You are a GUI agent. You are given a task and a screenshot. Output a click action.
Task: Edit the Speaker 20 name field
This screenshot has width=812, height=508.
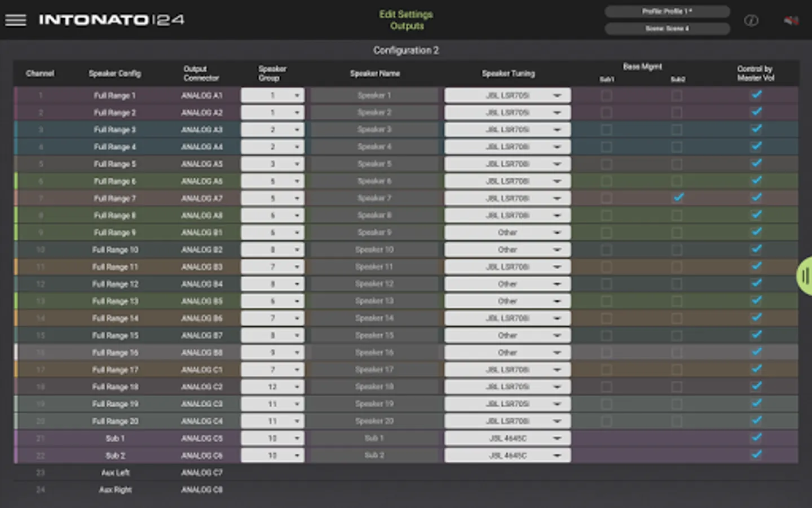point(374,421)
